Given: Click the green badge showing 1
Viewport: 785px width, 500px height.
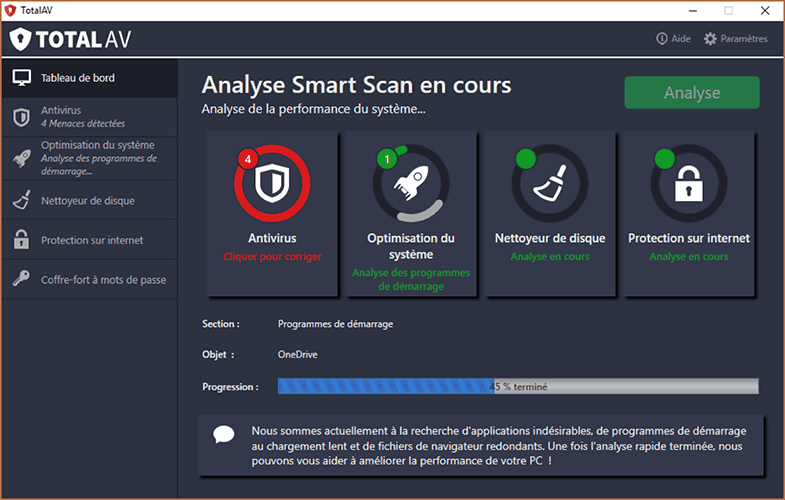Looking at the screenshot, I should pyautogui.click(x=386, y=159).
